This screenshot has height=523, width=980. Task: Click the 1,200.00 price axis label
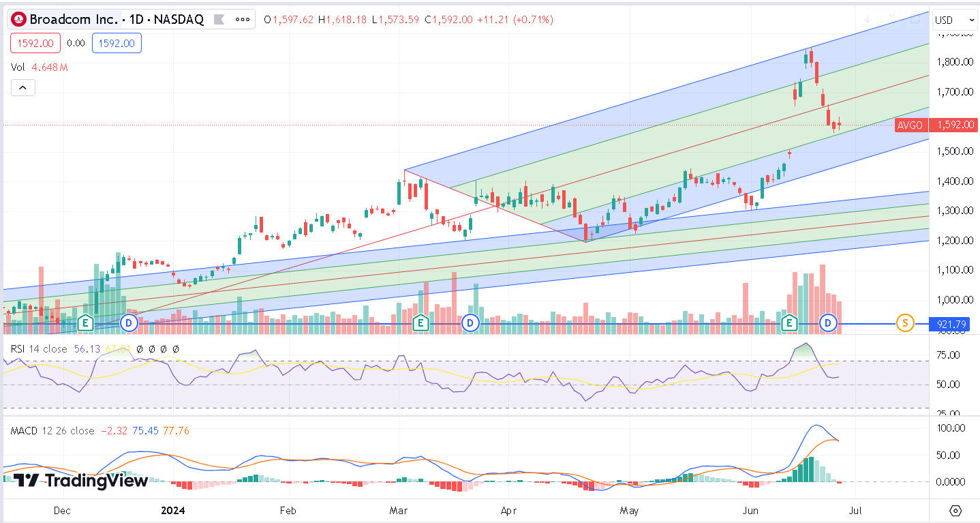[x=955, y=240]
